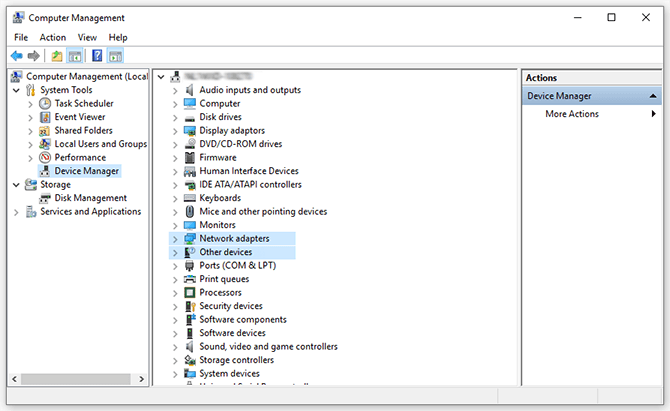This screenshot has height=411, width=670.
Task: Click the Keyboards device icon
Action: (x=190, y=198)
